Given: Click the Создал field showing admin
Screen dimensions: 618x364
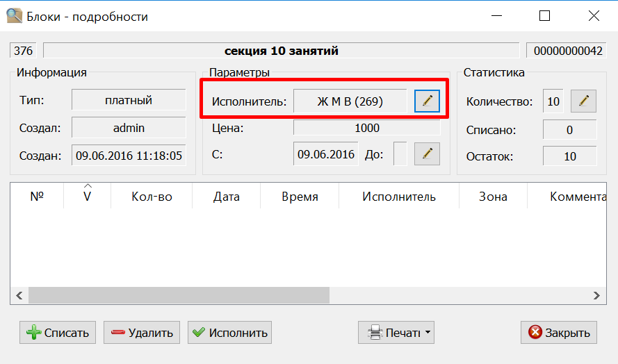Looking at the screenshot, I should click(129, 128).
